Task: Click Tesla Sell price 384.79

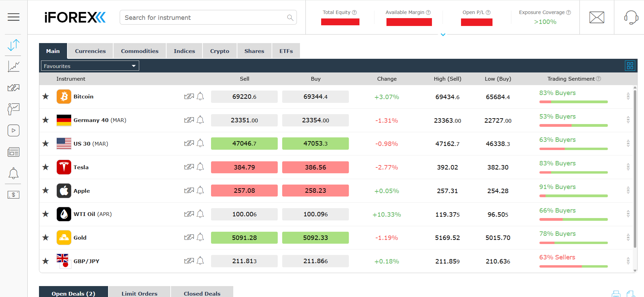Action: click(244, 167)
